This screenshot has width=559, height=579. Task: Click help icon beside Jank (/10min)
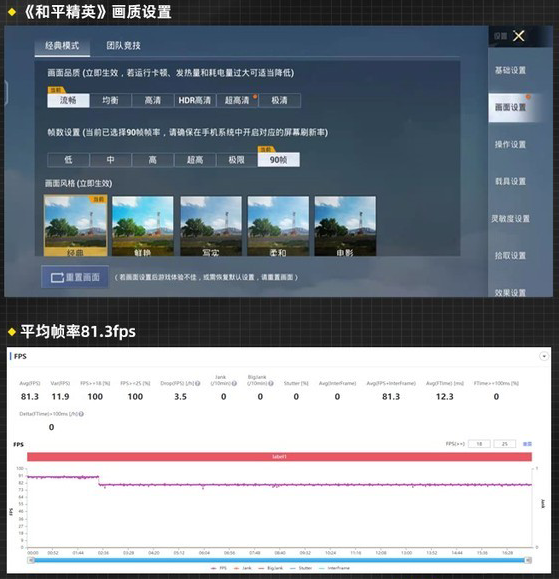(x=234, y=384)
